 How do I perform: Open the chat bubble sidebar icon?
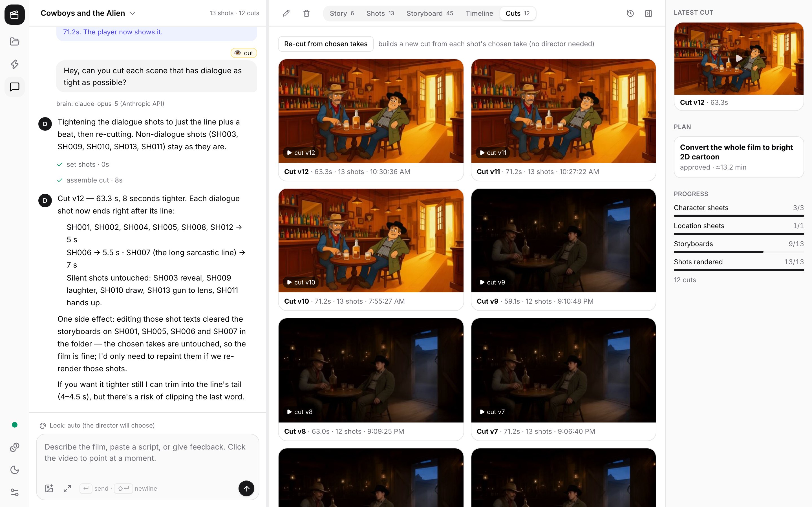14,87
